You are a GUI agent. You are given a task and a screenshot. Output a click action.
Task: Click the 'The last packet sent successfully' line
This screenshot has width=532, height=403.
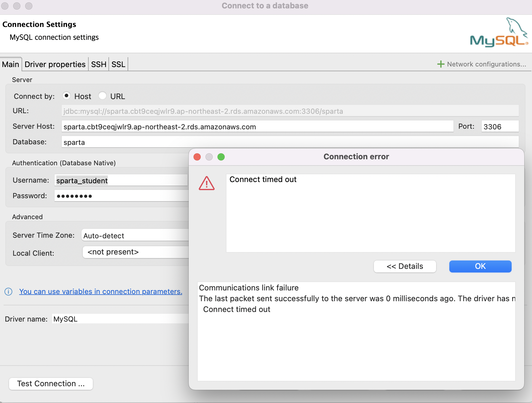(x=357, y=299)
